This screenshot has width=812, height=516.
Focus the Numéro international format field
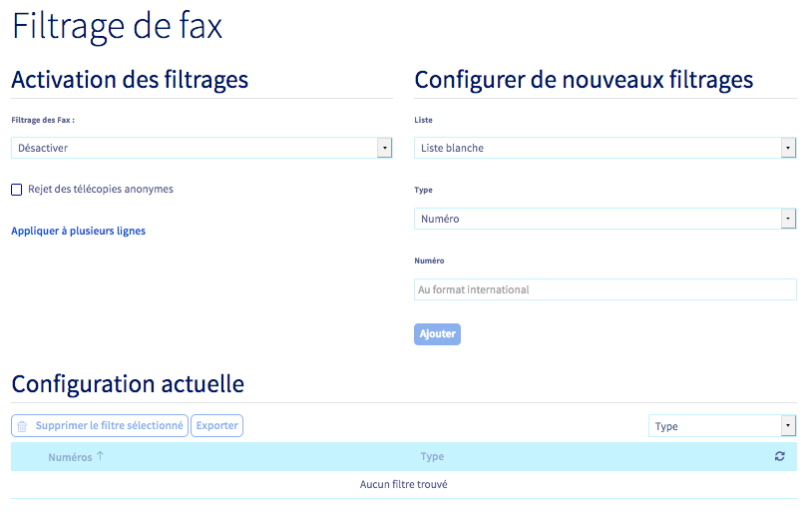pos(605,289)
